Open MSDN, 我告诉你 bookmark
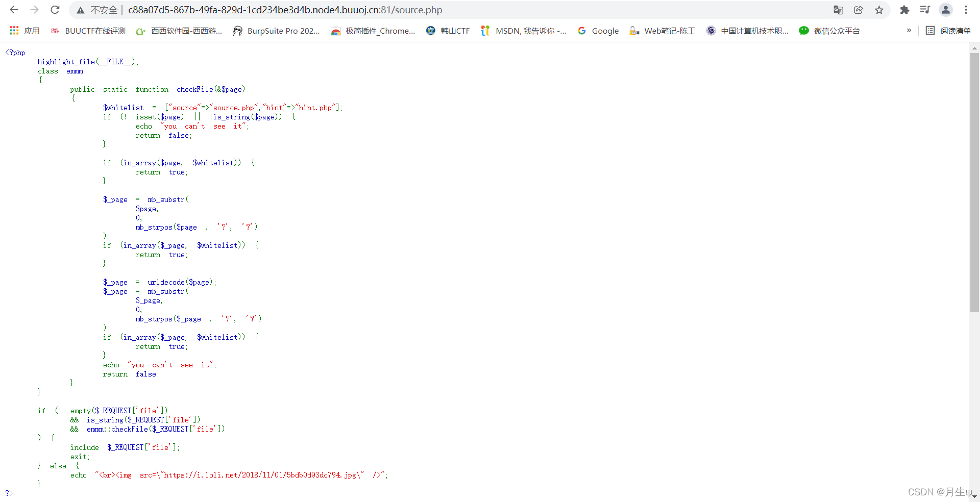Screen dimensions: 980x502 click(x=524, y=31)
